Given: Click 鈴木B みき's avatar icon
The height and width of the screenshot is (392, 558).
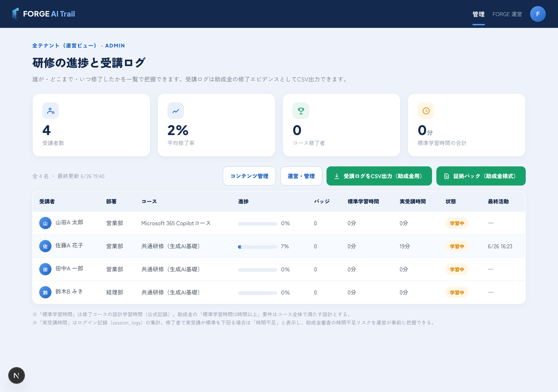Looking at the screenshot, I should tap(45, 292).
